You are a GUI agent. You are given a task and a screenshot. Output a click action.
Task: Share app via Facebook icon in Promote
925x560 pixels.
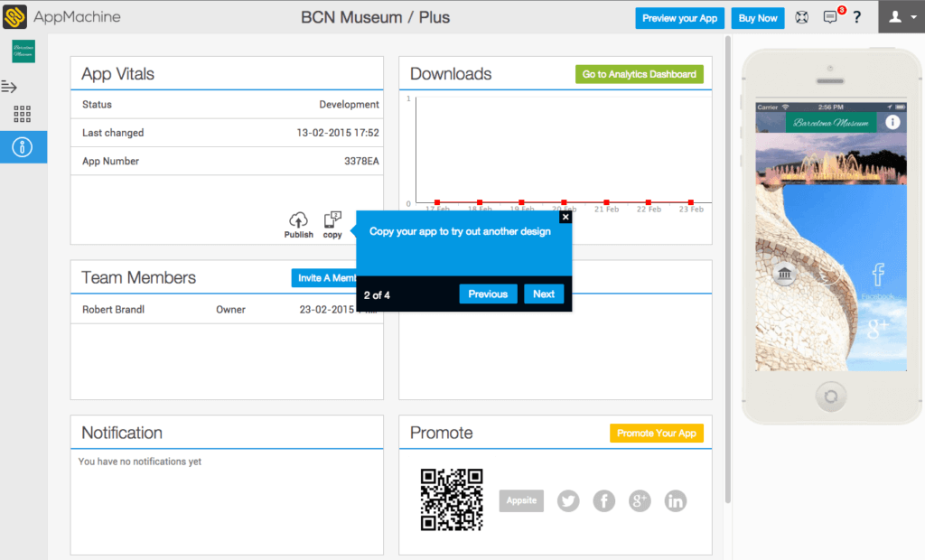(x=603, y=500)
